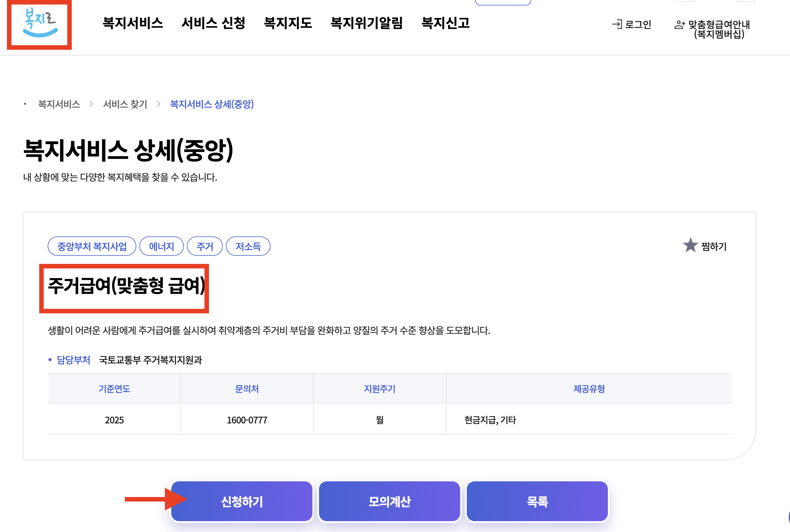Select the 저소득 tag

[248, 246]
